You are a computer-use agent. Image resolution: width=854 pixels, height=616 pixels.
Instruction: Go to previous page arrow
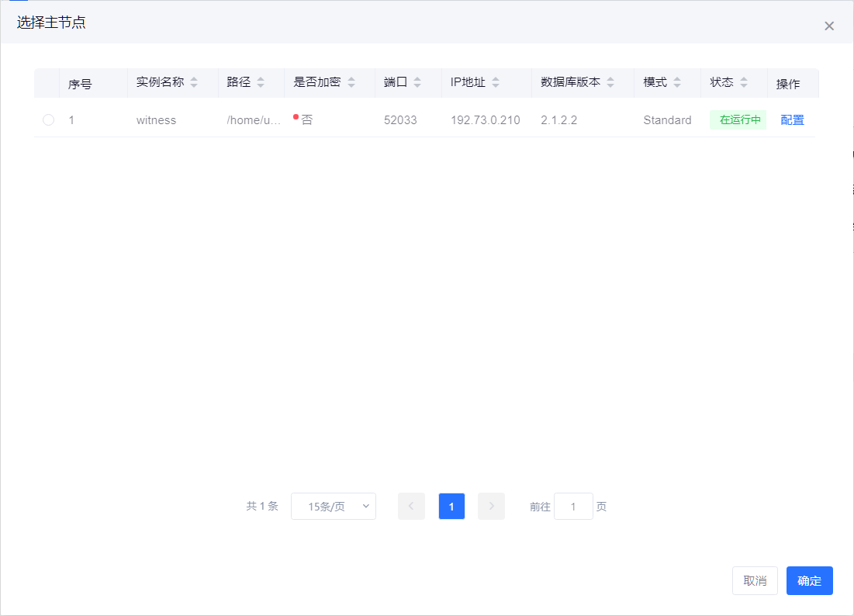tap(411, 507)
